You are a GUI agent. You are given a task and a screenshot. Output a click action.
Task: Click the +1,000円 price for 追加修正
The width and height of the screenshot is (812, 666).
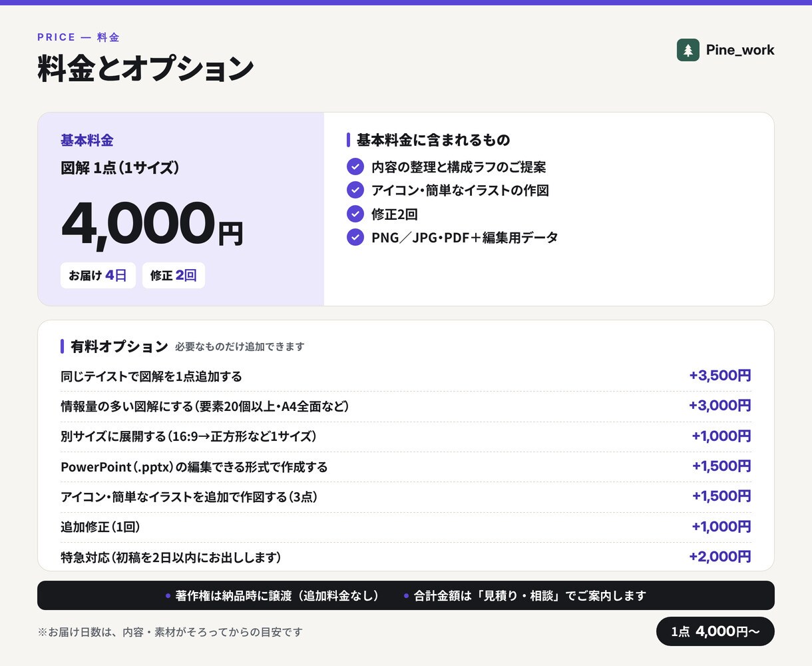coord(721,527)
